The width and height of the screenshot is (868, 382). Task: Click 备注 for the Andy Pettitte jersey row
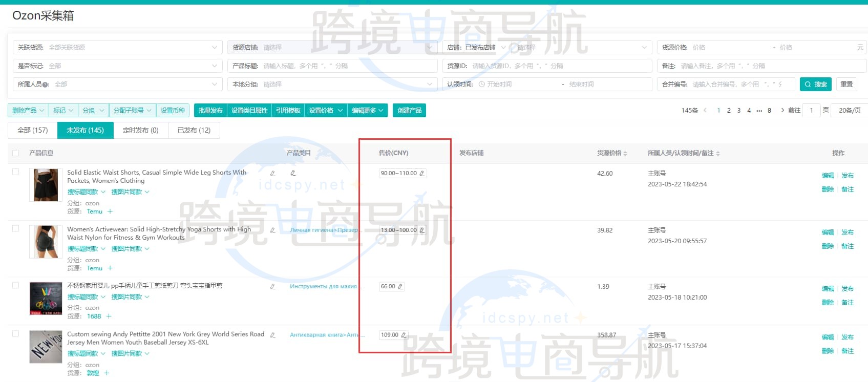[x=848, y=351]
